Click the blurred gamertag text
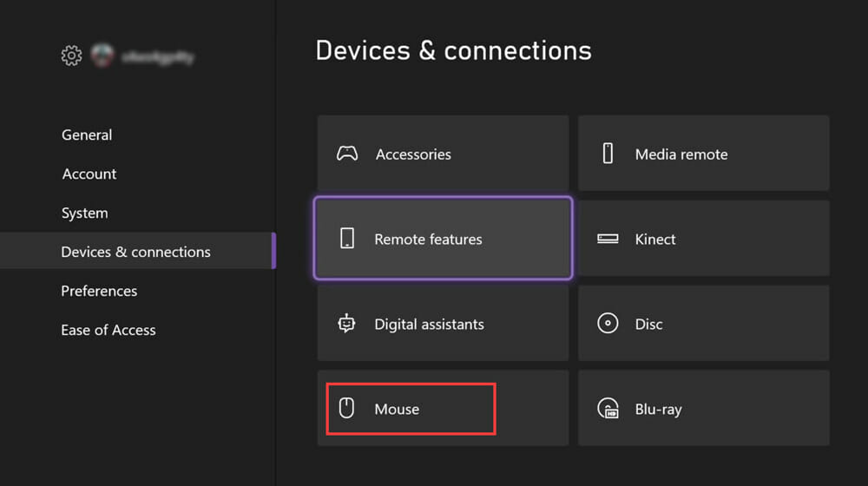 [157, 57]
